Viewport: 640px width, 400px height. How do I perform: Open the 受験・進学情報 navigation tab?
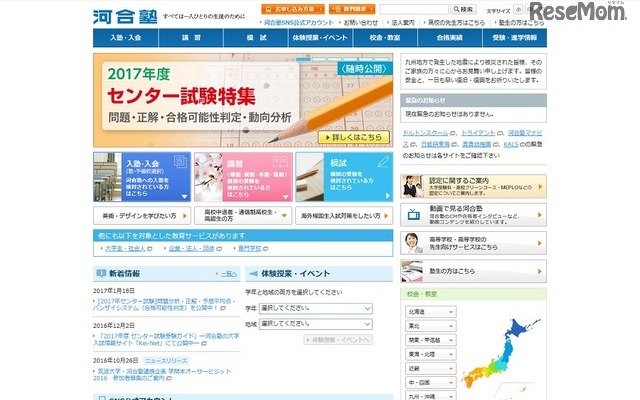point(515,38)
